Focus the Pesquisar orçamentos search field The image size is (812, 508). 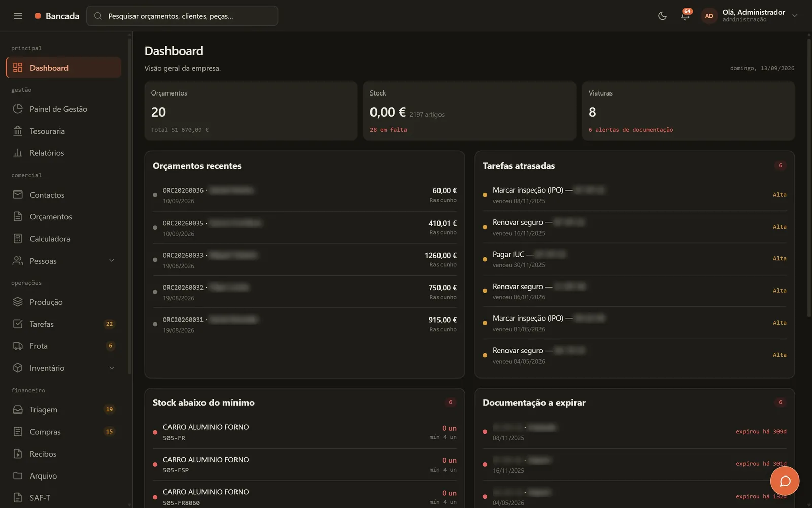click(x=182, y=16)
